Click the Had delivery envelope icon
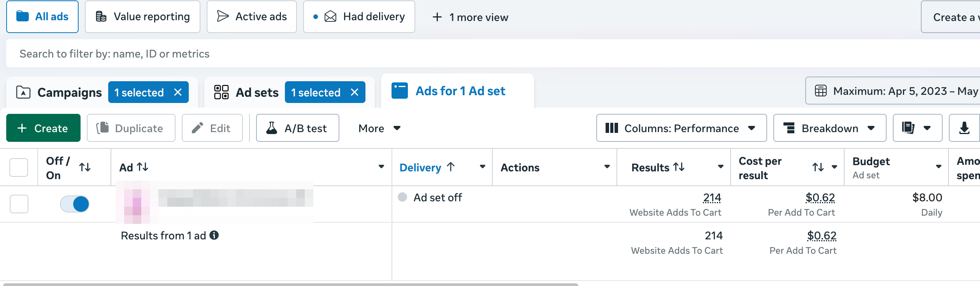Viewport: 980px width, 286px height. click(330, 16)
